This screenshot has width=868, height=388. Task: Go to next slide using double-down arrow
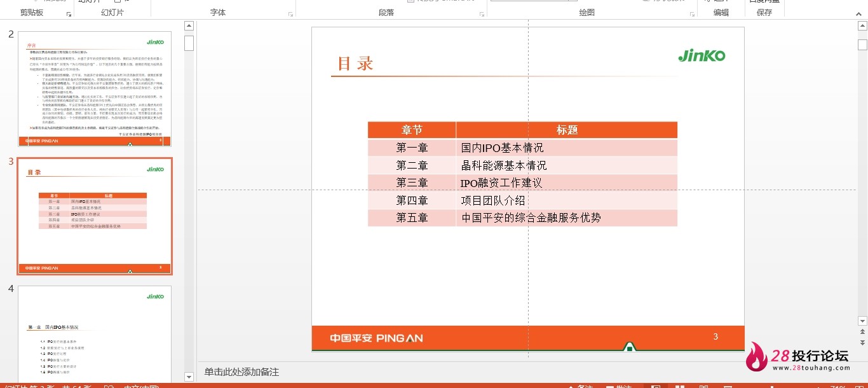[x=862, y=343]
